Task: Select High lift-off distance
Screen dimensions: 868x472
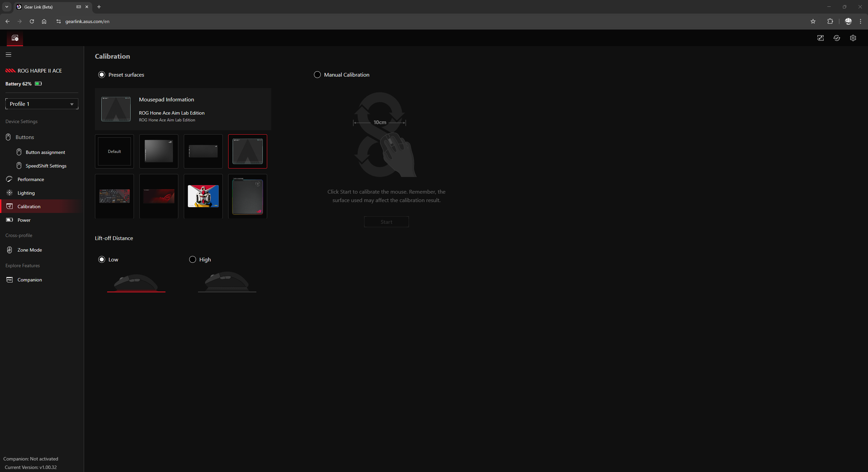Action: [193, 259]
